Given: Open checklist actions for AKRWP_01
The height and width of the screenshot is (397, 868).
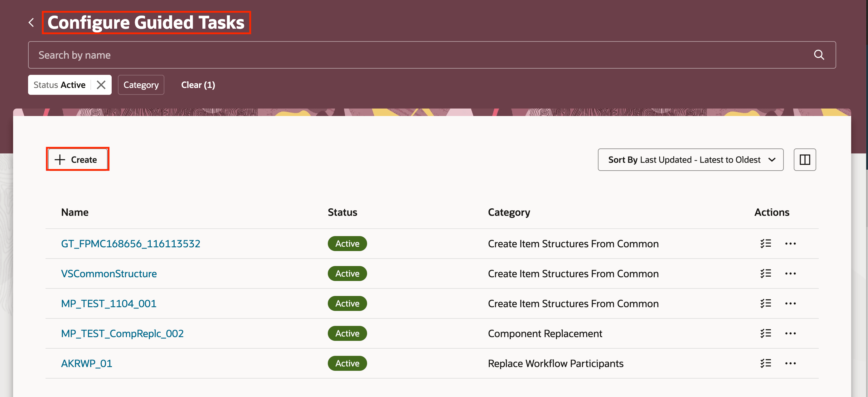Looking at the screenshot, I should [765, 363].
